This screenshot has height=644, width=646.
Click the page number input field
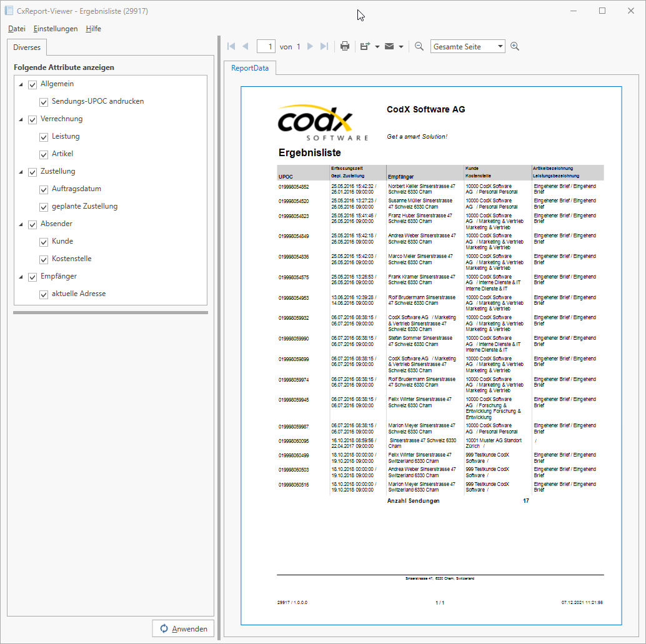click(266, 46)
